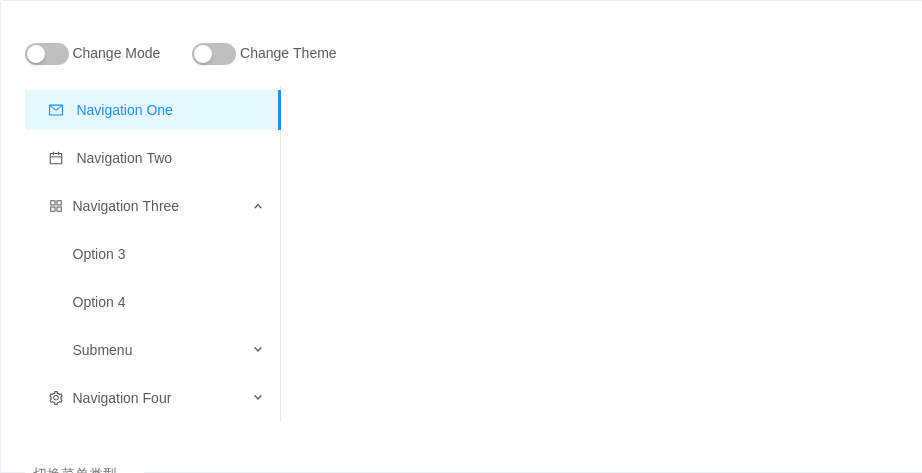Choose Option 3 in the menu

tap(99, 254)
